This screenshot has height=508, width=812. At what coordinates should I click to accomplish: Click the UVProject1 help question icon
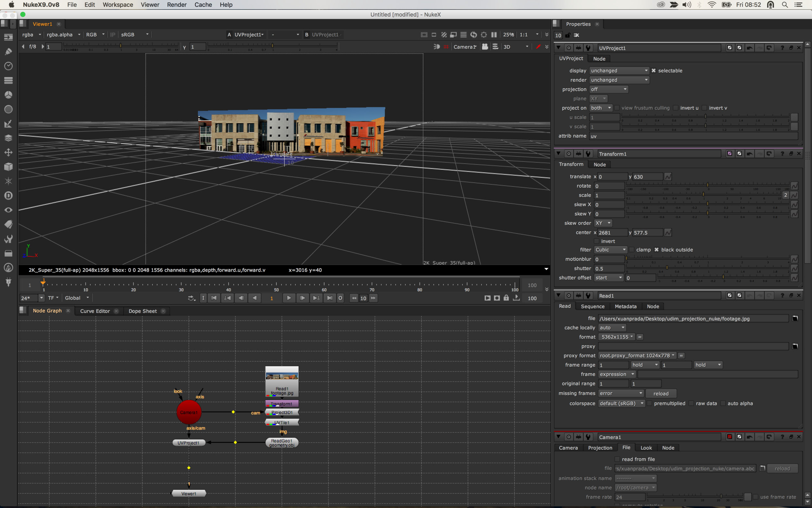(782, 48)
